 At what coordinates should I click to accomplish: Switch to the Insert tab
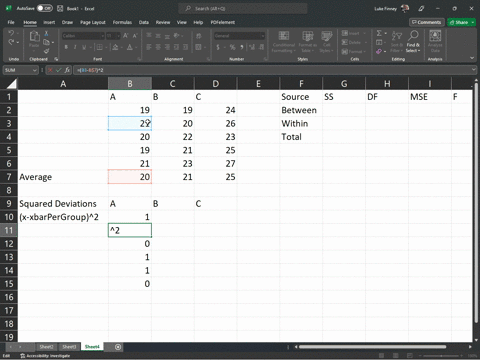click(49, 22)
